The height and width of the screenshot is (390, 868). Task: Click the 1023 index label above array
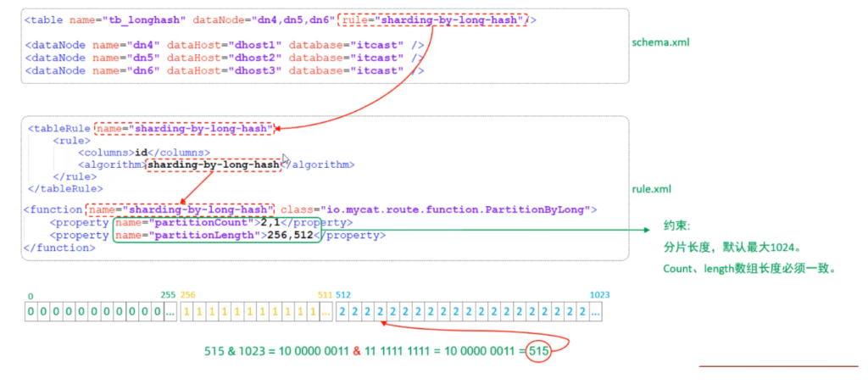(x=599, y=295)
